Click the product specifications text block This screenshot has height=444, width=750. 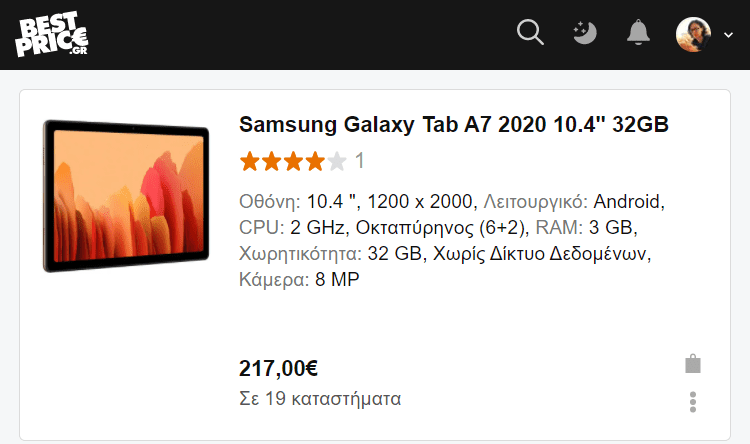point(452,240)
